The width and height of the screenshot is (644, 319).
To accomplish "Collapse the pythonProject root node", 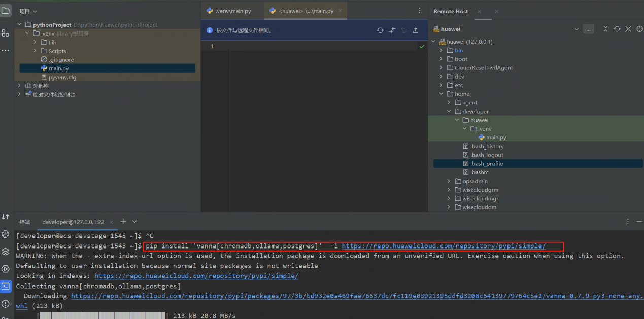I will coord(20,24).
